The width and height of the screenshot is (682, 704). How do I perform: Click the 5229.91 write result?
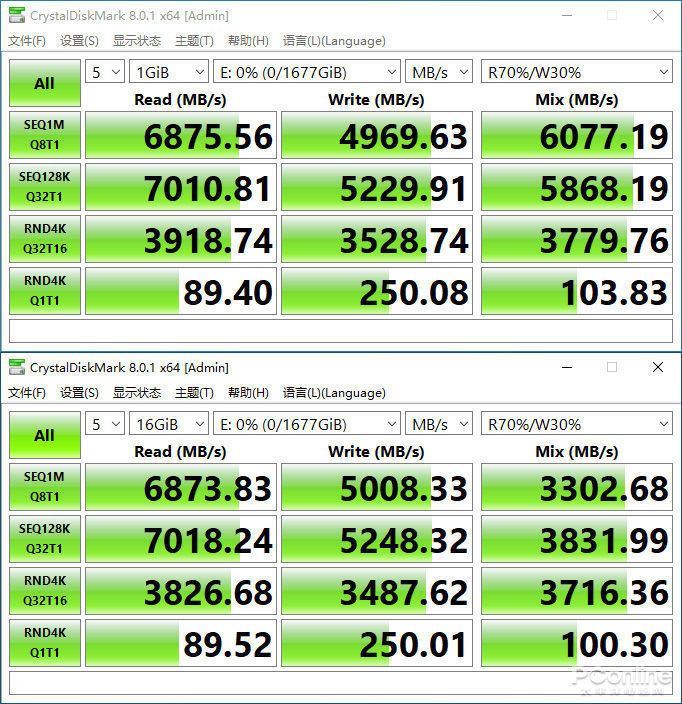point(377,187)
